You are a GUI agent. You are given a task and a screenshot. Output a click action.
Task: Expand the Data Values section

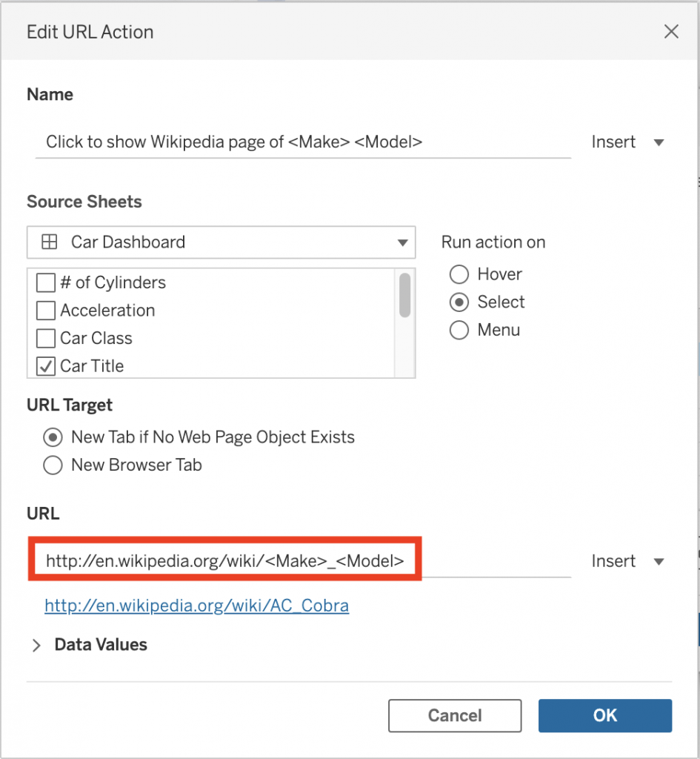(36, 646)
